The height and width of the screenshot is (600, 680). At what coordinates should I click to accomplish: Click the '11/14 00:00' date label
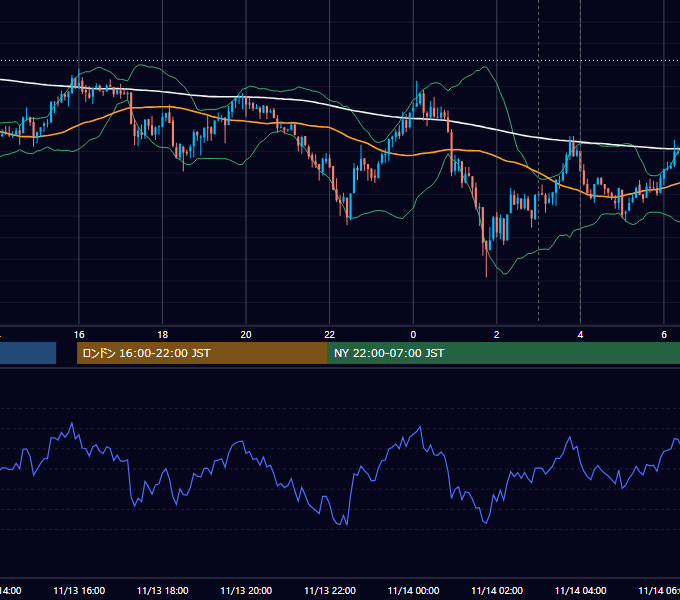point(413,591)
